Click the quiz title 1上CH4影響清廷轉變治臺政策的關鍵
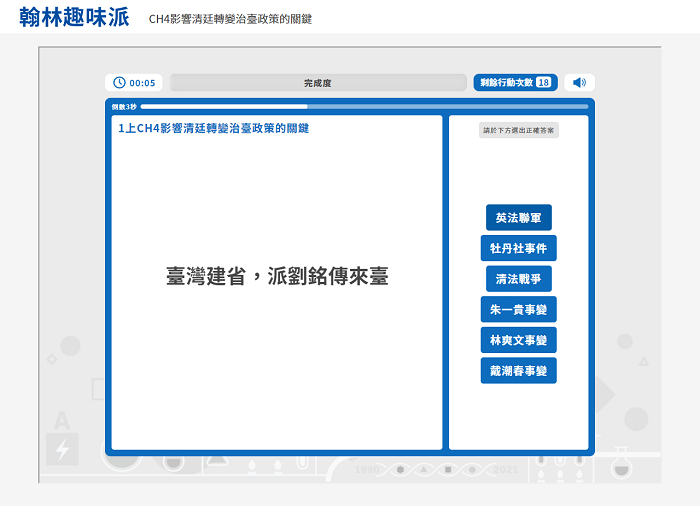Image resolution: width=700 pixels, height=506 pixels. point(213,128)
